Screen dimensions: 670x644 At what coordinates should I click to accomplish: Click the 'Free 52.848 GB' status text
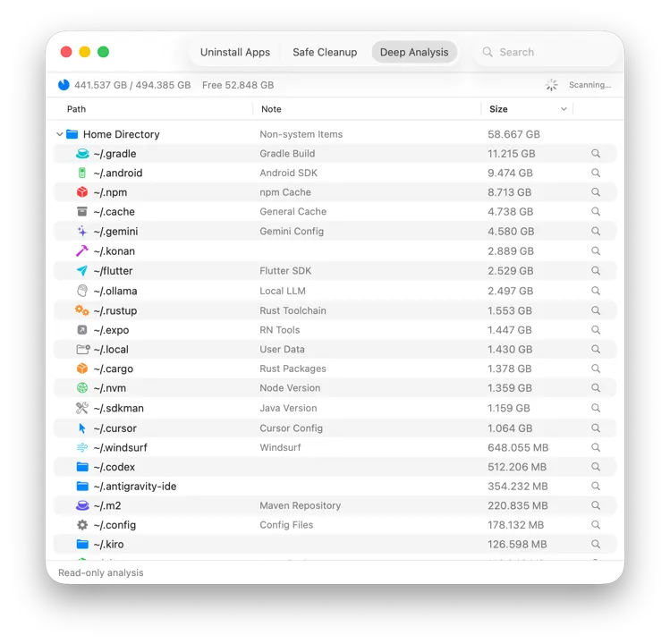tap(238, 85)
